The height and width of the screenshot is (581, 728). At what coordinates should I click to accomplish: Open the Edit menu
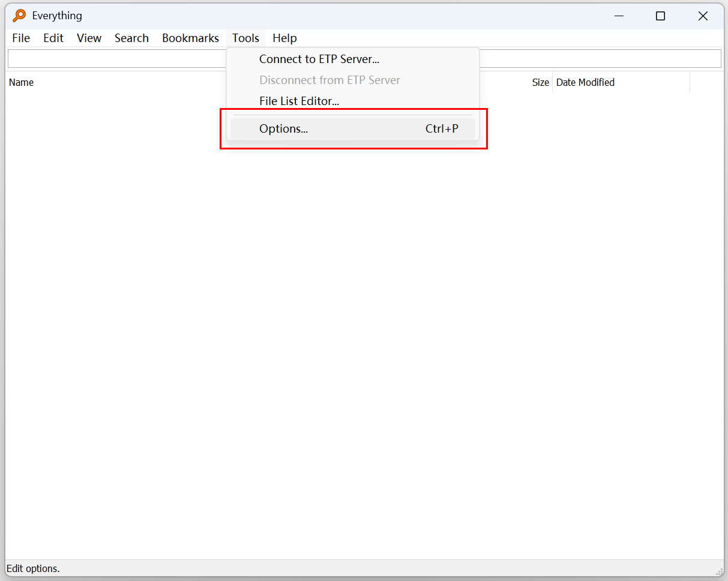[53, 38]
